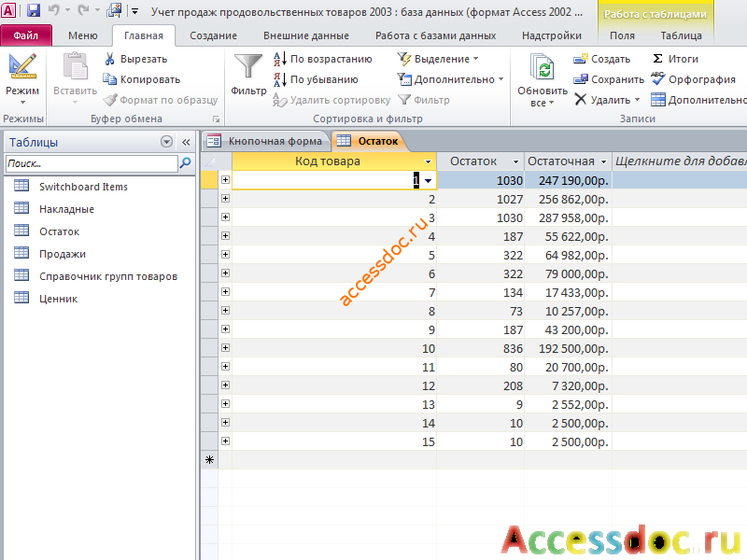Click the Save icon in quick access toolbar
747x560 pixels.
[33, 10]
